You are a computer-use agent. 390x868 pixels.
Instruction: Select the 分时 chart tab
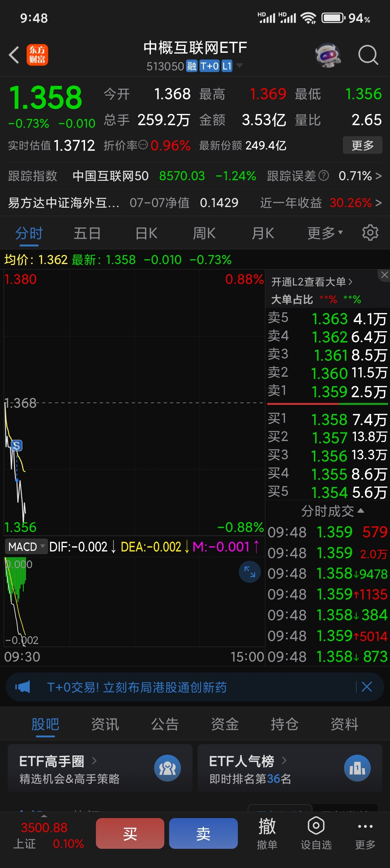coord(29,233)
